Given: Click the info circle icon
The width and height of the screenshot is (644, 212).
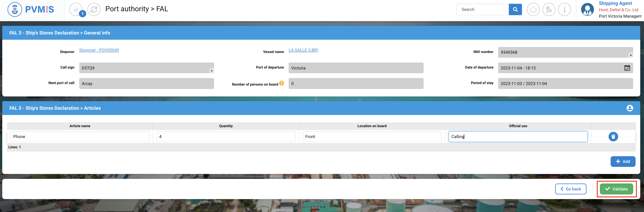Looking at the screenshot, I should point(564,10).
